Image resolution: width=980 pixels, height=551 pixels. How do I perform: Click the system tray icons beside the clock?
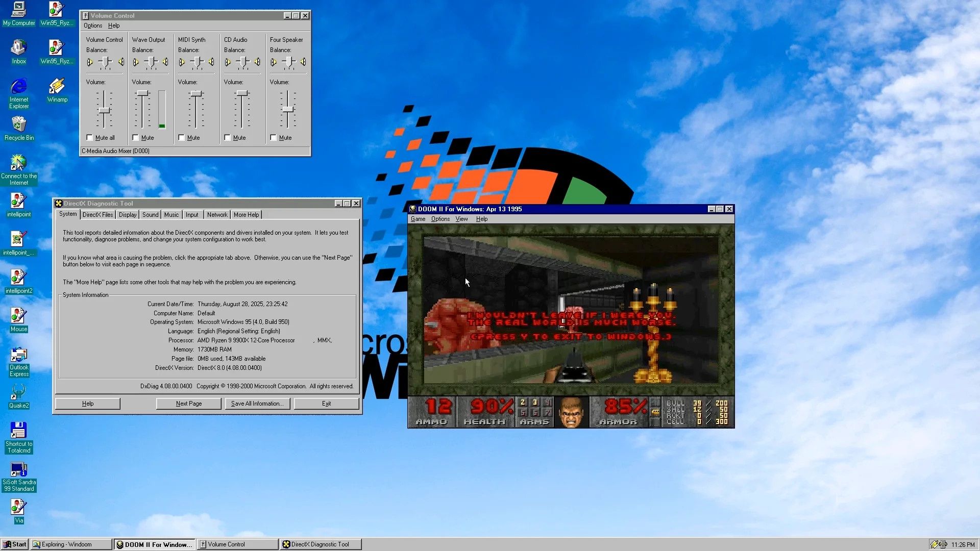[x=939, y=544]
